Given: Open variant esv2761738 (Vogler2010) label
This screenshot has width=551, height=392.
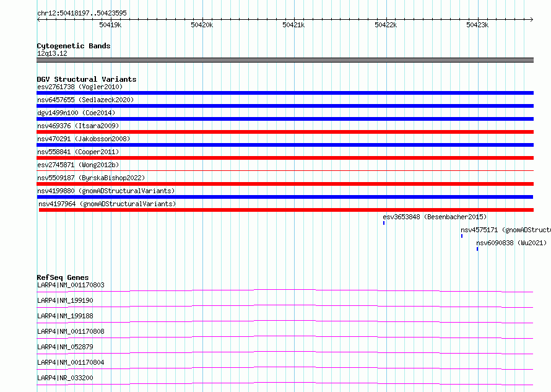Looking at the screenshot, I should (80, 87).
